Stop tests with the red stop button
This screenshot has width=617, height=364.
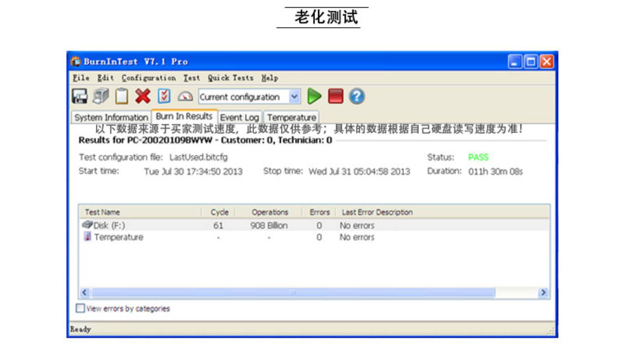coord(336,96)
